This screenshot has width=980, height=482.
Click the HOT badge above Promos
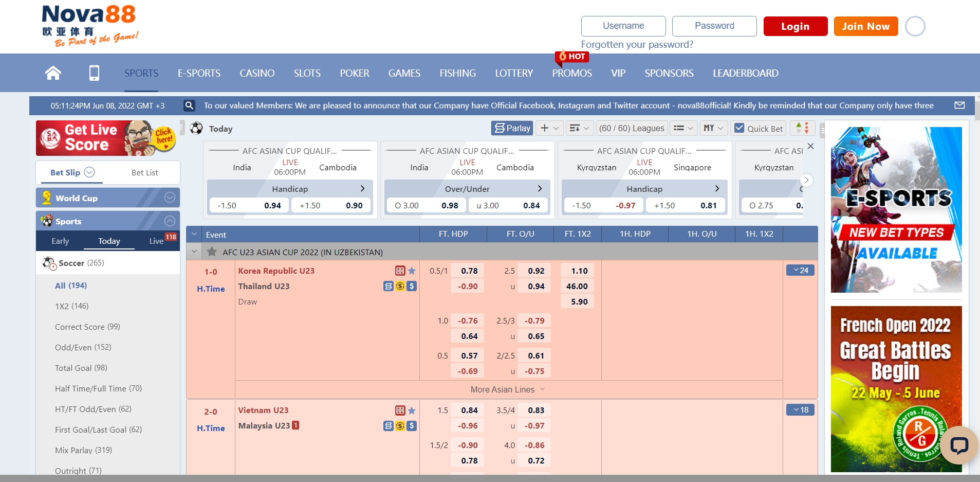pos(572,56)
